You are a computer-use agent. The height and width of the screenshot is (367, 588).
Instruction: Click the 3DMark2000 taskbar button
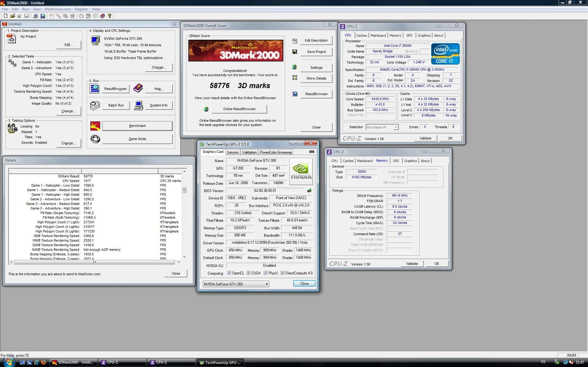pyautogui.click(x=73, y=363)
